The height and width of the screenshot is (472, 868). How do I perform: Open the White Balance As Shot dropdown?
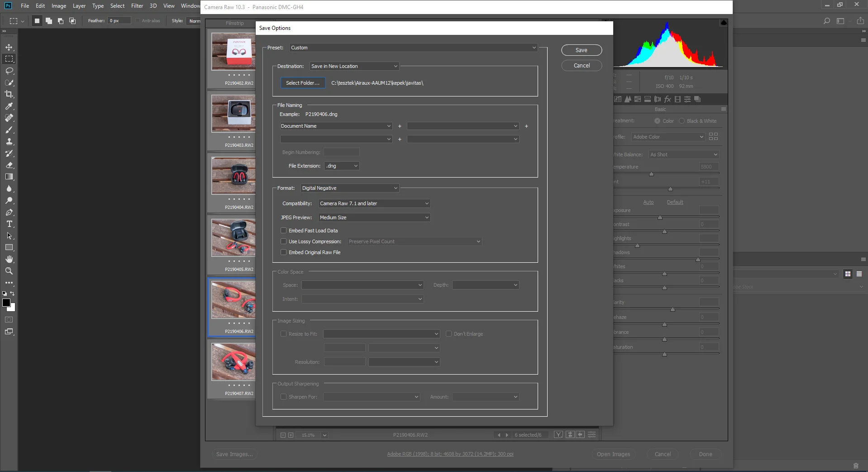click(684, 154)
